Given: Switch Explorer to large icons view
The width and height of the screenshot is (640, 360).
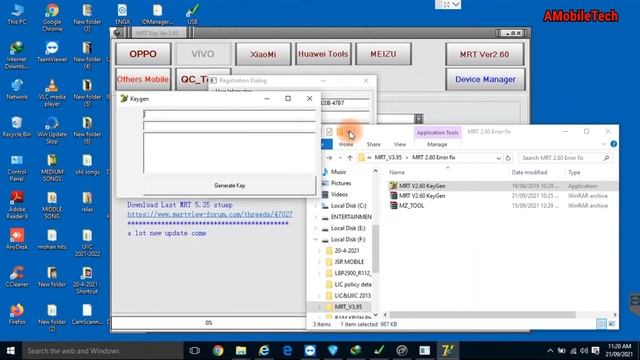Looking at the screenshot, I should point(612,324).
